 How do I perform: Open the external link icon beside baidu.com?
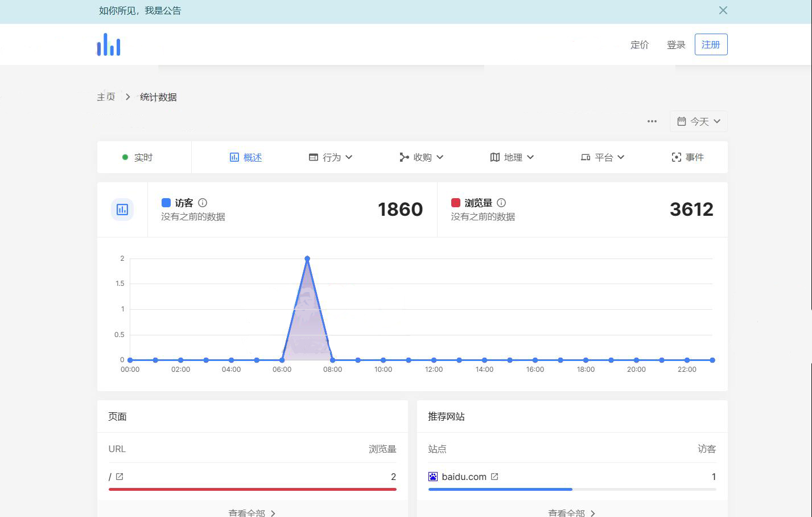click(494, 477)
